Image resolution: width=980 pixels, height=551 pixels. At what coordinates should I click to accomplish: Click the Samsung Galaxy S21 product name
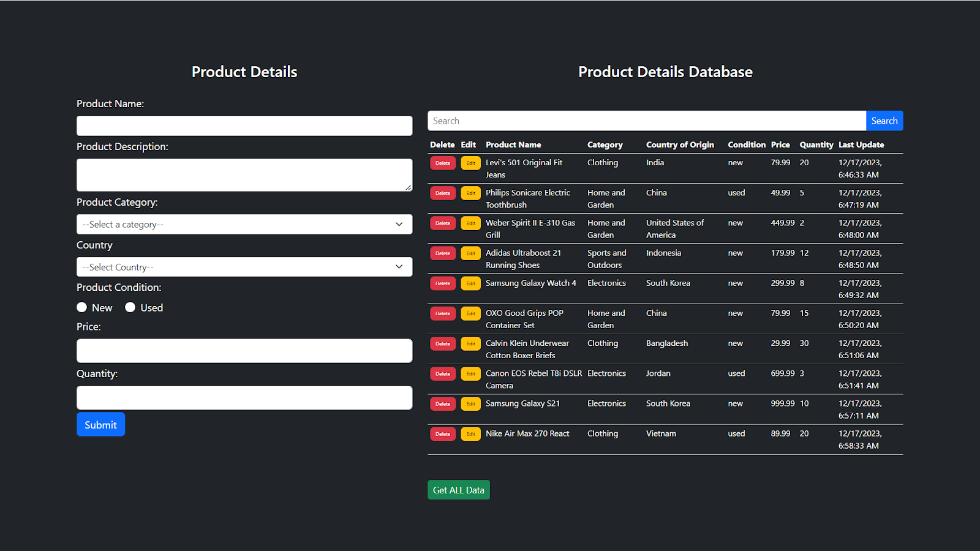click(x=522, y=403)
